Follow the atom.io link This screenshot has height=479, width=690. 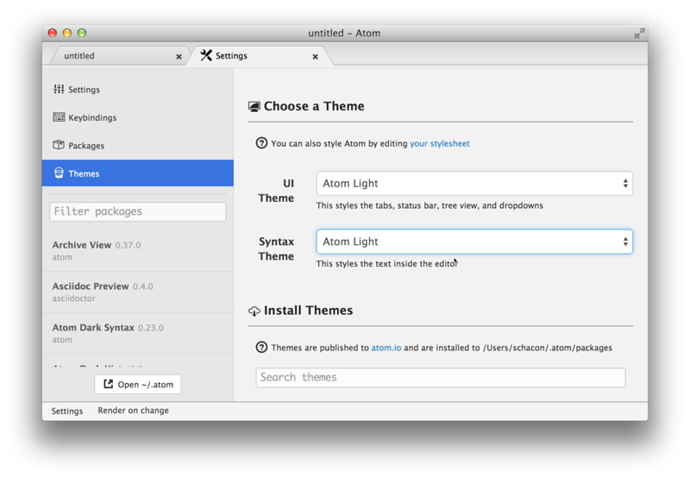[386, 348]
